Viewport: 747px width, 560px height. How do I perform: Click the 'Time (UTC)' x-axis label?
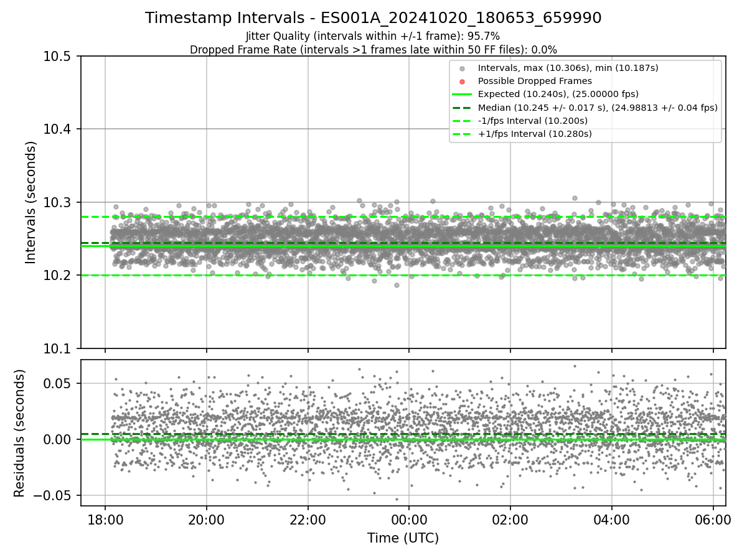click(x=403, y=538)
